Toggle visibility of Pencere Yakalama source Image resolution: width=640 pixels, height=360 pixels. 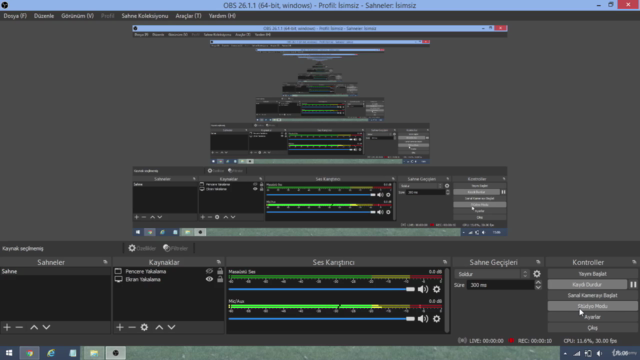[x=209, y=271]
